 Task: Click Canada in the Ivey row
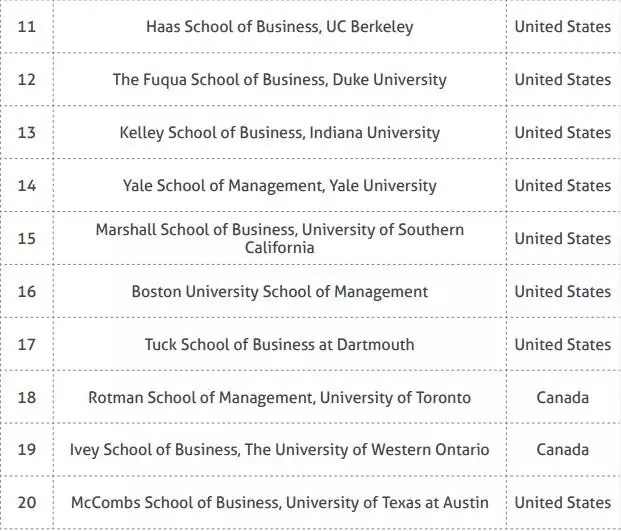tap(562, 450)
